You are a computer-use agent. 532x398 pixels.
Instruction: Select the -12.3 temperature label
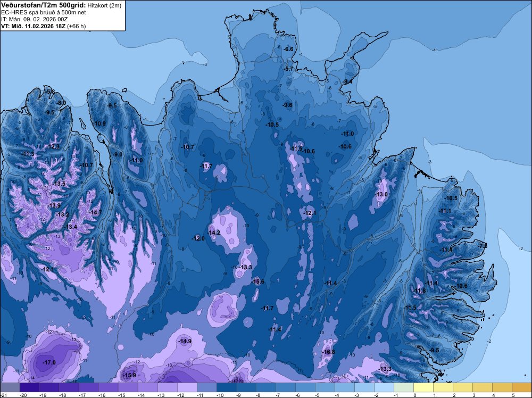(53, 146)
